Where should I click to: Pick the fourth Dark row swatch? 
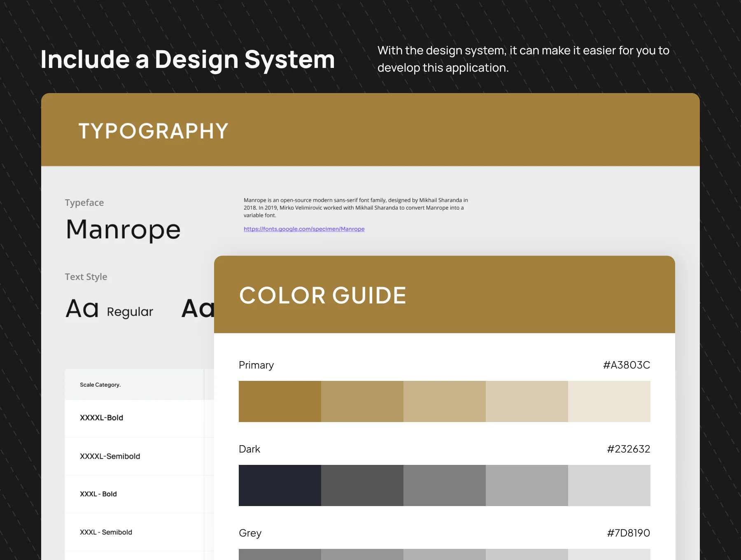point(527,485)
